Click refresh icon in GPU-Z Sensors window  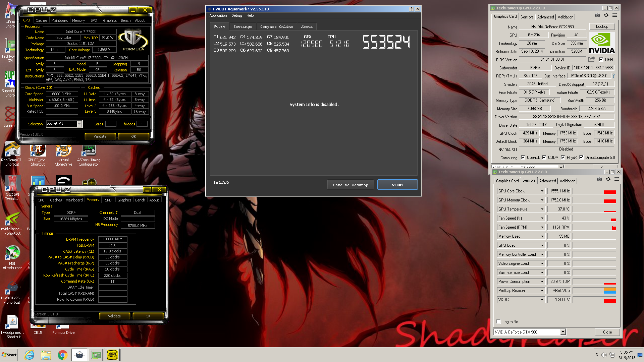[608, 179]
